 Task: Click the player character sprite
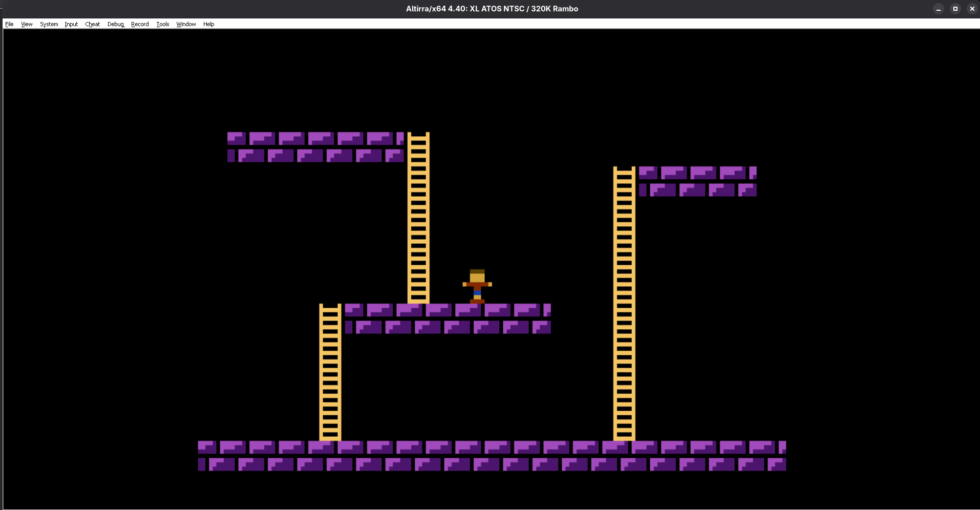coord(477,286)
